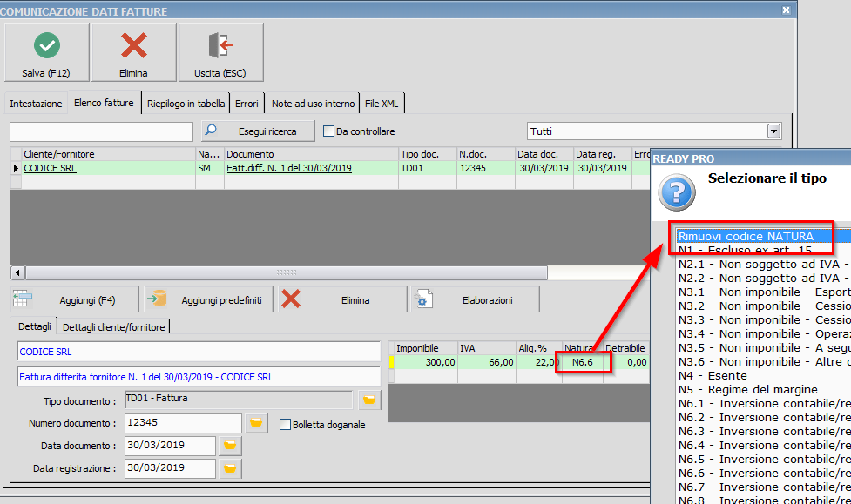Image resolution: width=851 pixels, height=504 pixels.
Task: Select N4 - Esente in the list
Action: pos(764,375)
